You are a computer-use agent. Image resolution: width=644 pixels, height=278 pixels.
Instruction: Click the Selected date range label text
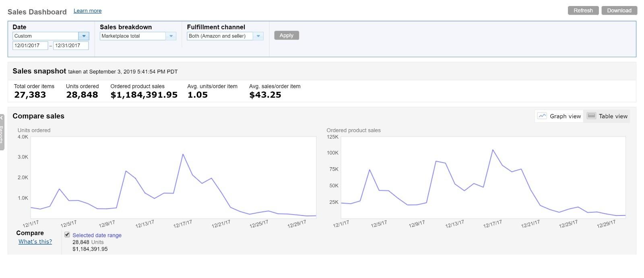pyautogui.click(x=97, y=235)
